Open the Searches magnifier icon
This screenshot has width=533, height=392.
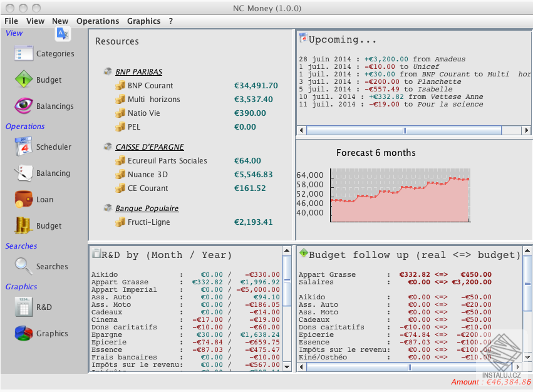pos(23,266)
